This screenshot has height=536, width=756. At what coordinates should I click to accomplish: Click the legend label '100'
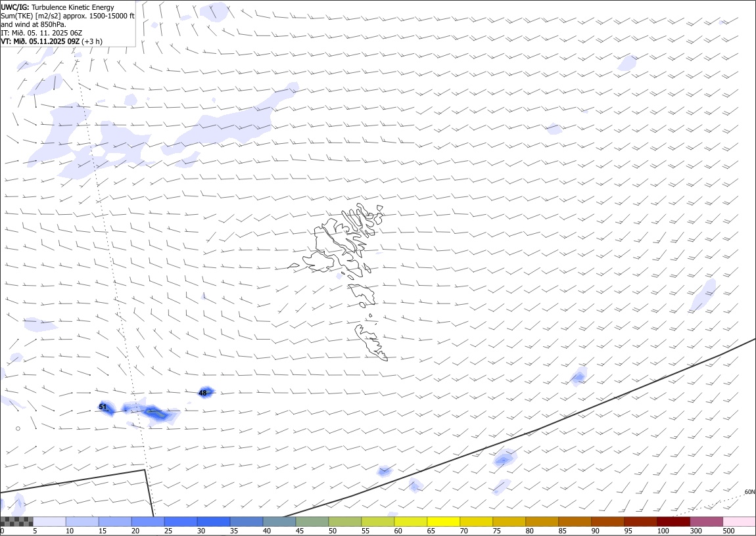coord(663,531)
